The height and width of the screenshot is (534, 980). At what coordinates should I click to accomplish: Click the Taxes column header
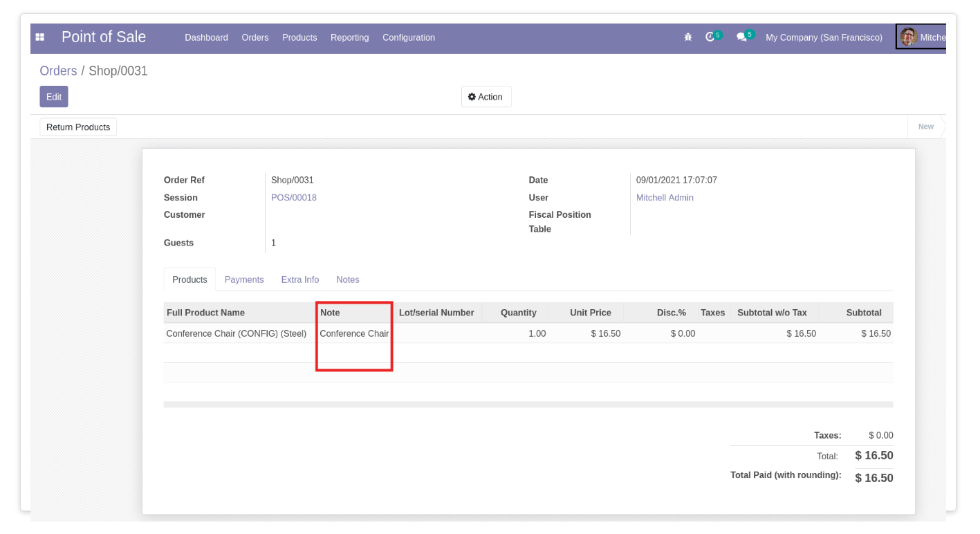[712, 313]
